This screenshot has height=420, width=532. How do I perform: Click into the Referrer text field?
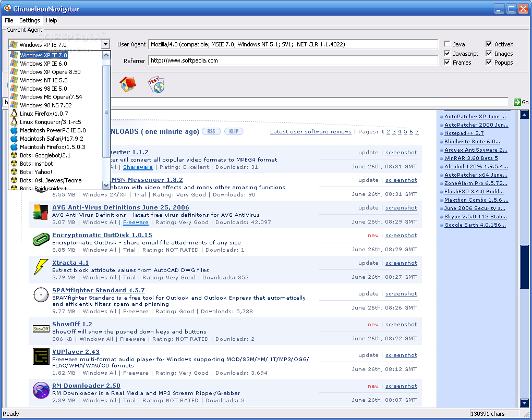[293, 60]
